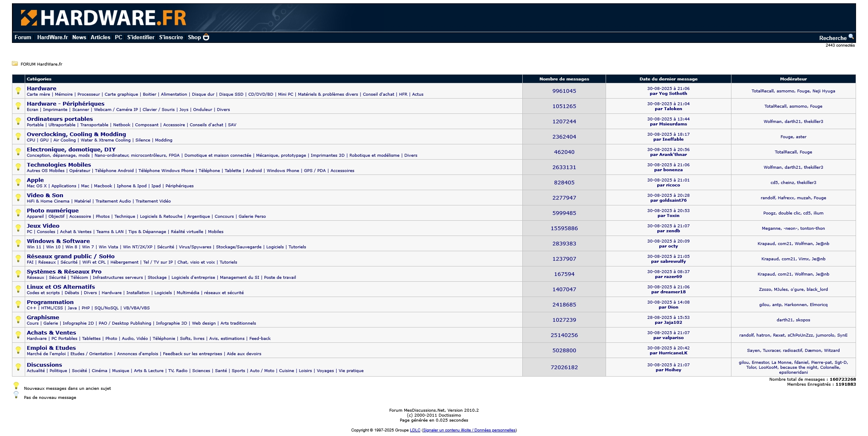Image resolution: width=868 pixels, height=436 pixels.
Task: Open Carte graphique subcategory
Action: pos(121,94)
